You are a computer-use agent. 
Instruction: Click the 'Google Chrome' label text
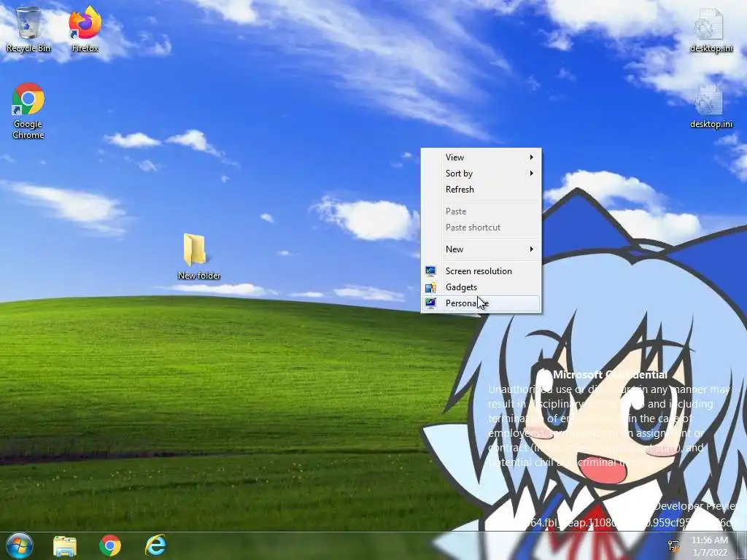point(28,130)
